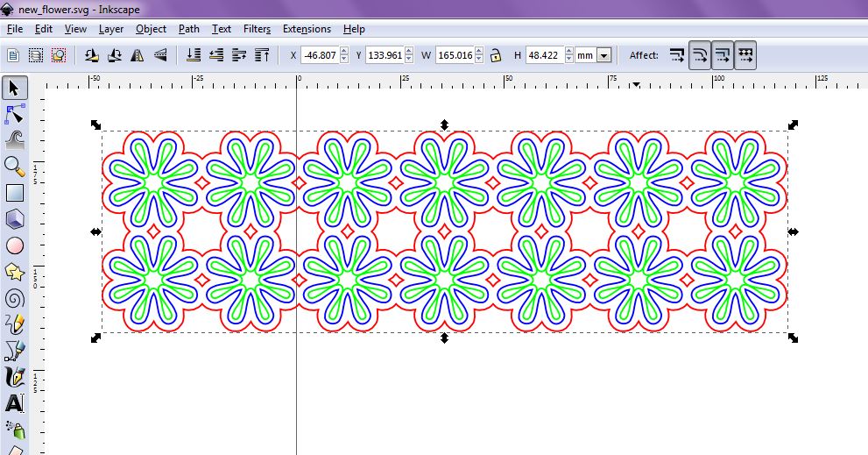Click the top-center selection scale handle
This screenshot has width=868, height=455.
click(x=444, y=124)
